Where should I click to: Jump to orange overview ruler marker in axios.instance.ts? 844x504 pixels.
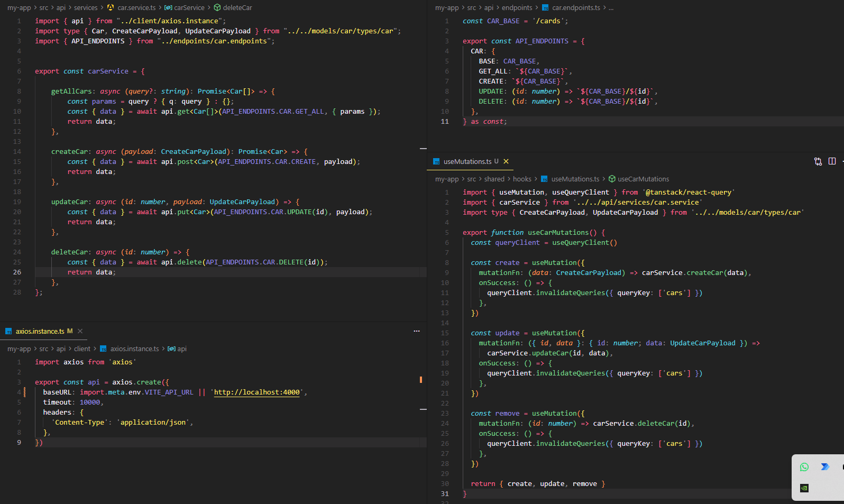[421, 380]
